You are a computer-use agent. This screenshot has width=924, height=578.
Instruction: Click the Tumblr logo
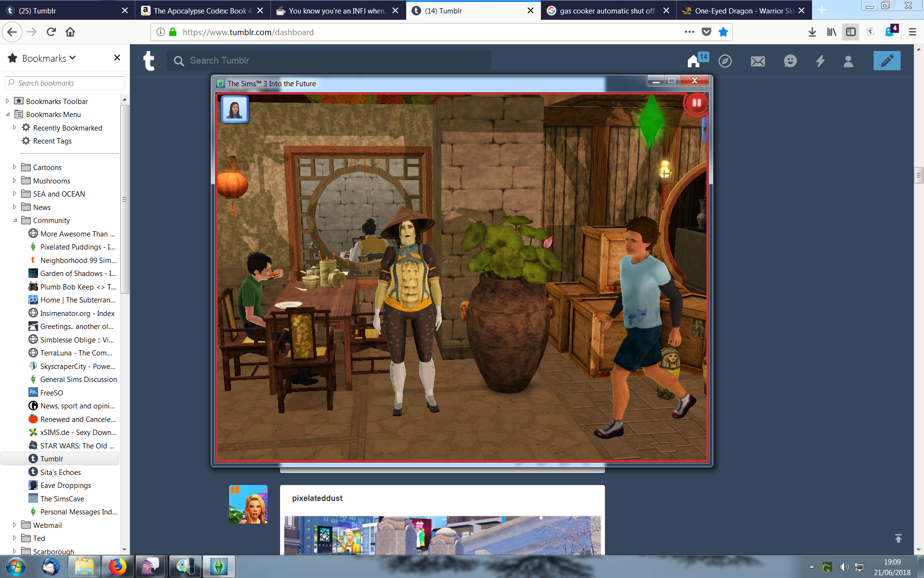[149, 61]
